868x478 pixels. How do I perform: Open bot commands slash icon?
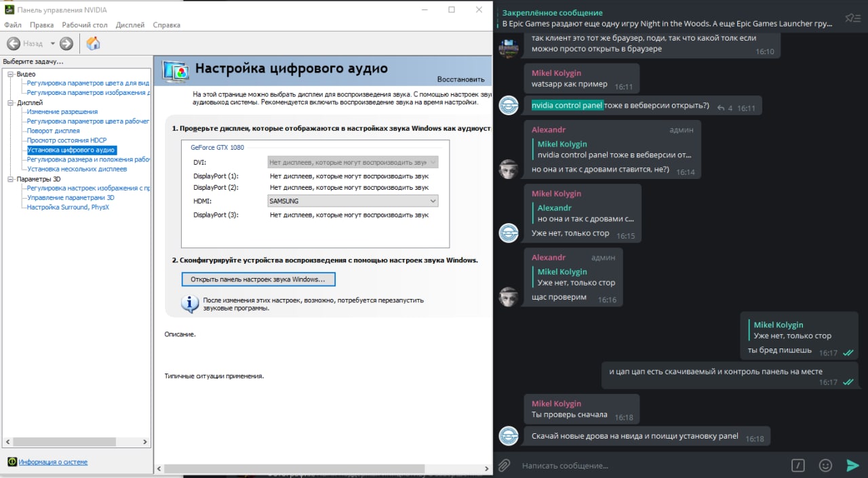tap(798, 465)
